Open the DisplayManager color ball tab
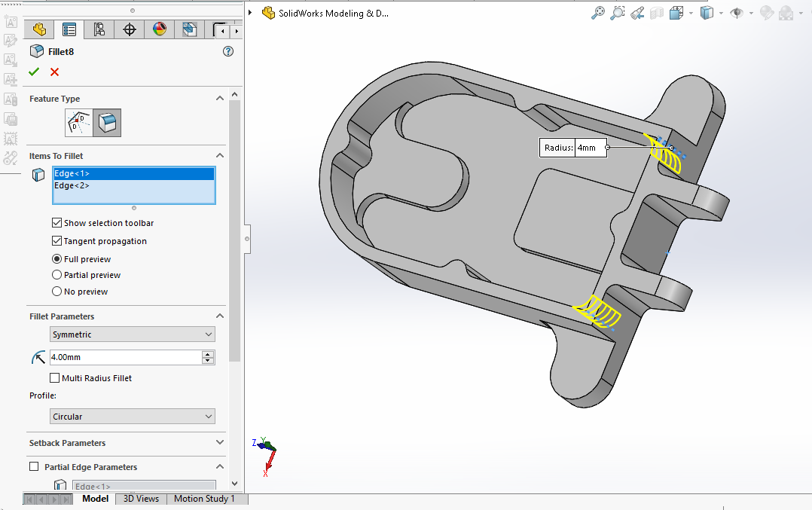The image size is (812, 510). point(160,29)
